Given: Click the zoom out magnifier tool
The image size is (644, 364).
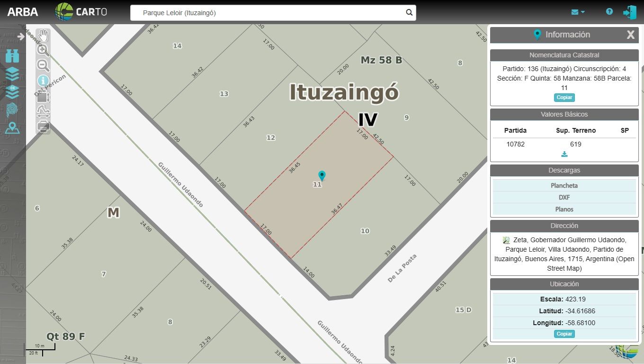Looking at the screenshot, I should (x=43, y=65).
